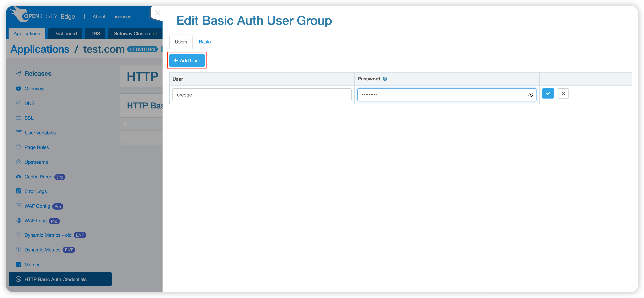The image size is (644, 298).
Task: Switch to the Basic tab
Action: tap(205, 42)
